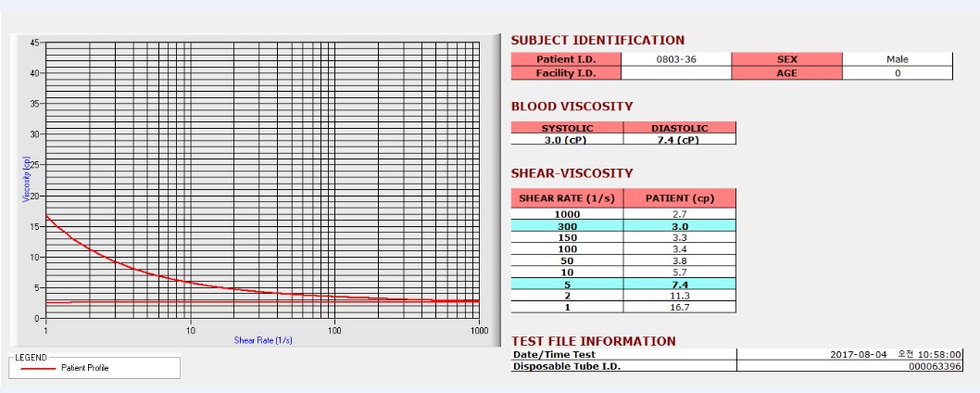Click the Shear Rate (1/s) axis label
The height and width of the screenshot is (393, 980).
pyautogui.click(x=263, y=340)
